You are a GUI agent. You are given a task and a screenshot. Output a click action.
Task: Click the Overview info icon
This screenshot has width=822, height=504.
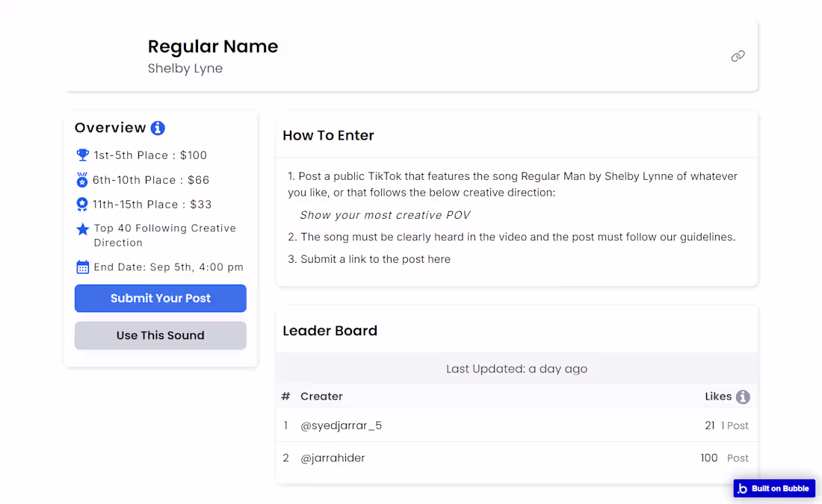pos(158,128)
